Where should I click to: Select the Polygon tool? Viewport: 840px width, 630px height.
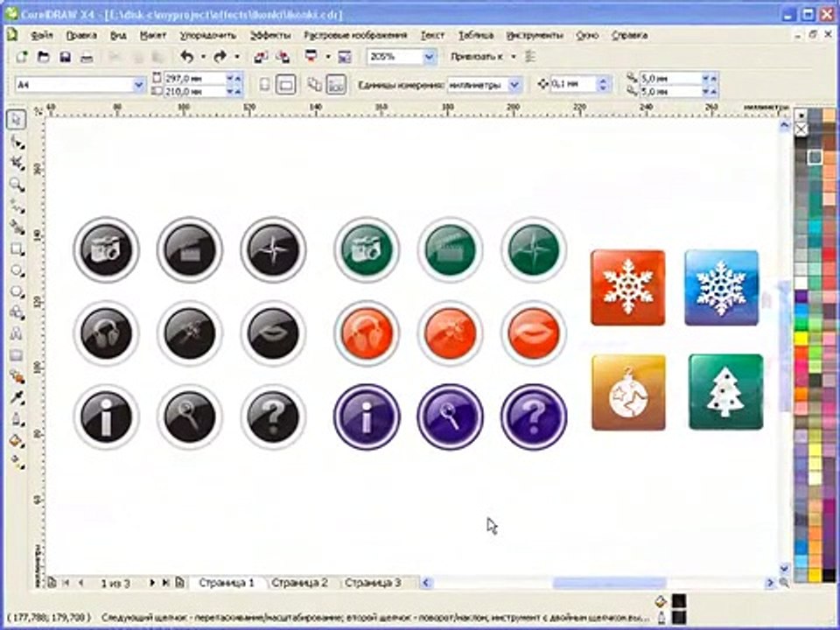click(x=17, y=292)
